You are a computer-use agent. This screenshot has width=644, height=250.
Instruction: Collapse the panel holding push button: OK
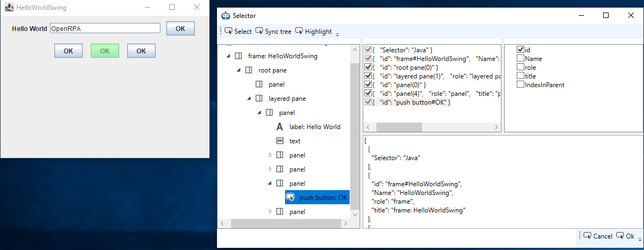click(270, 184)
